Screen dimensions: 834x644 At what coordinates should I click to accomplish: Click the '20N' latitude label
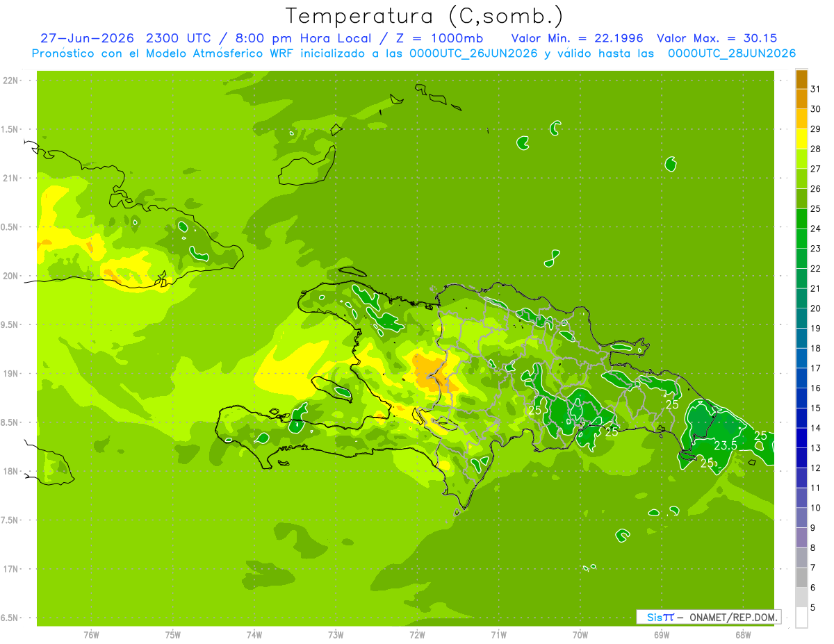pyautogui.click(x=11, y=276)
